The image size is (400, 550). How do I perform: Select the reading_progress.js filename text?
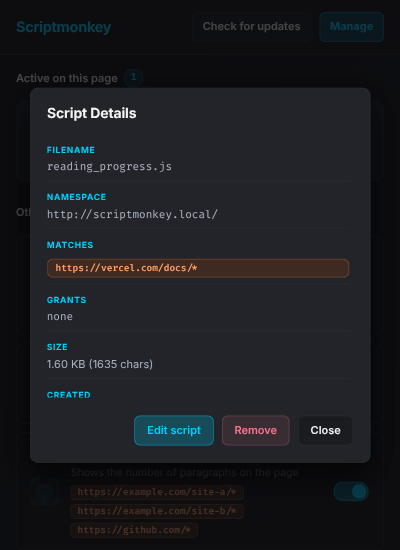pyautogui.click(x=109, y=166)
